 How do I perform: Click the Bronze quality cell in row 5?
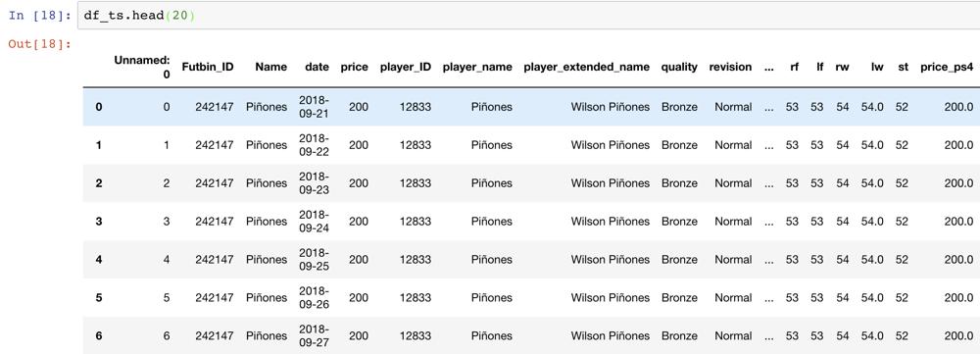point(679,298)
